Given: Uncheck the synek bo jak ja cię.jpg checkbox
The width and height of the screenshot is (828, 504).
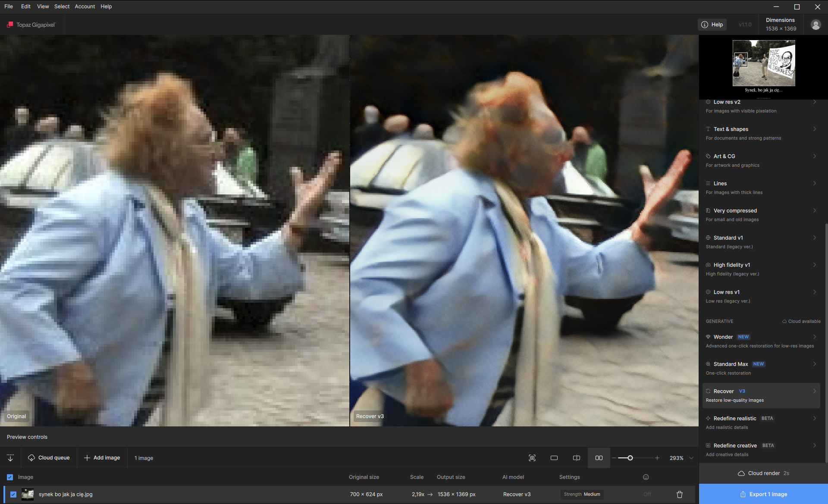Looking at the screenshot, I should 13,495.
